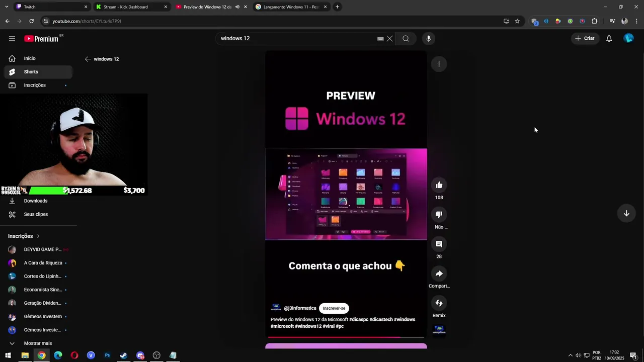
Task: Click the Criar button
Action: click(x=585, y=39)
